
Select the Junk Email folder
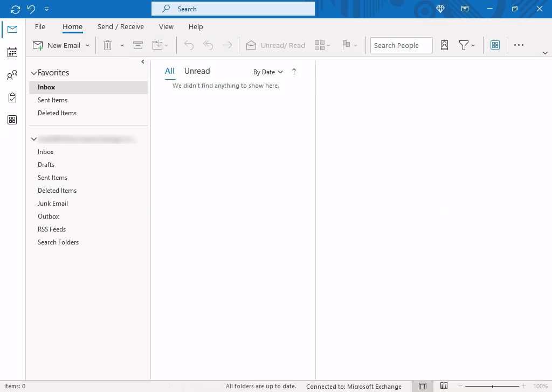click(x=52, y=203)
